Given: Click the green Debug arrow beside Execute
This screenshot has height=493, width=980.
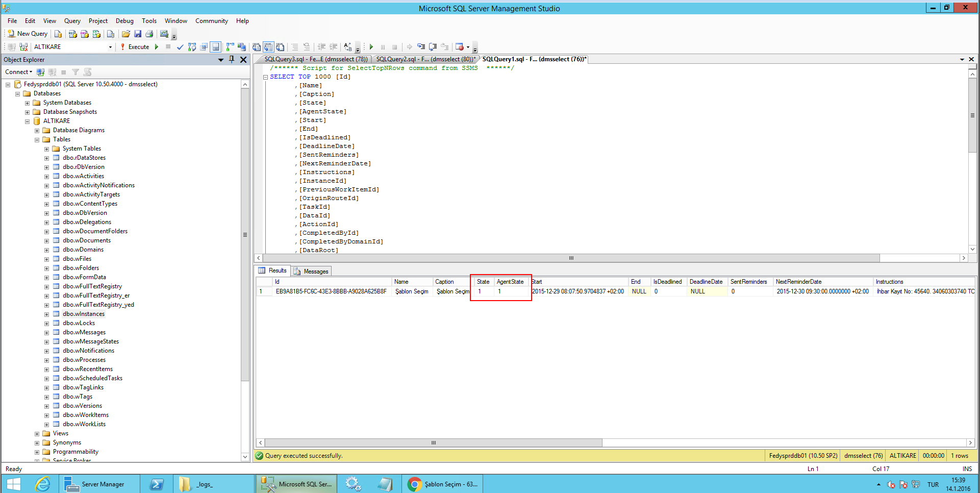Looking at the screenshot, I should [x=157, y=47].
